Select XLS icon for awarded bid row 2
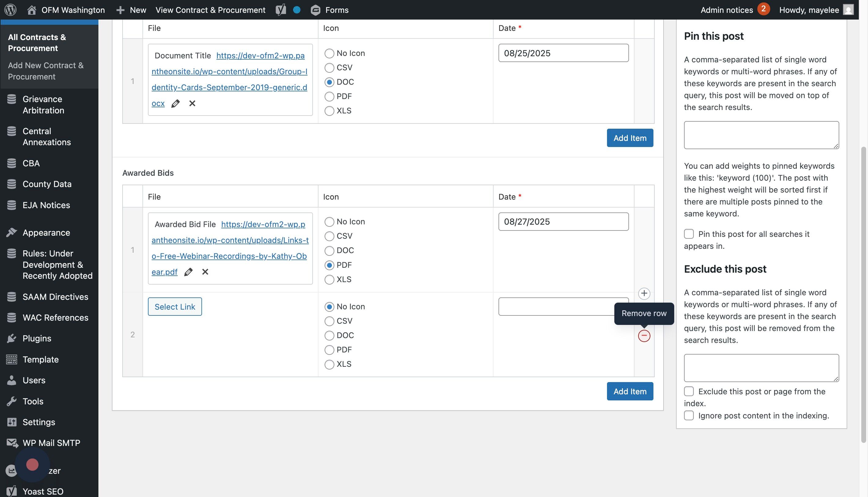Viewport: 868px width, 497px height. click(x=329, y=365)
